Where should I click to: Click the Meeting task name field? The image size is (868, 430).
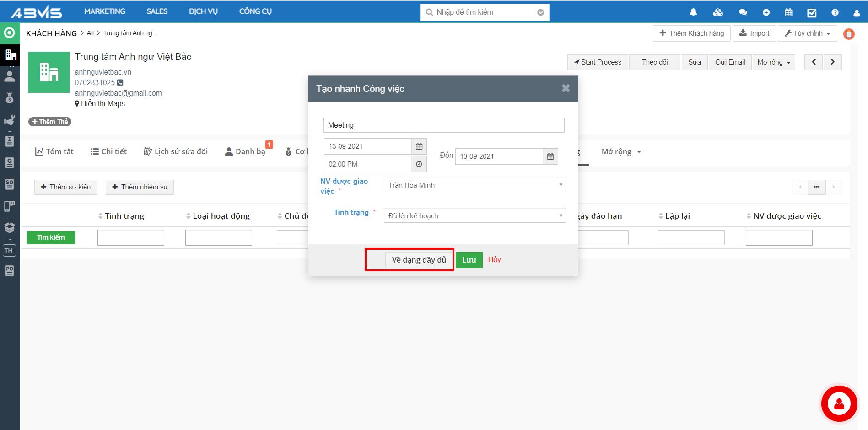(443, 125)
